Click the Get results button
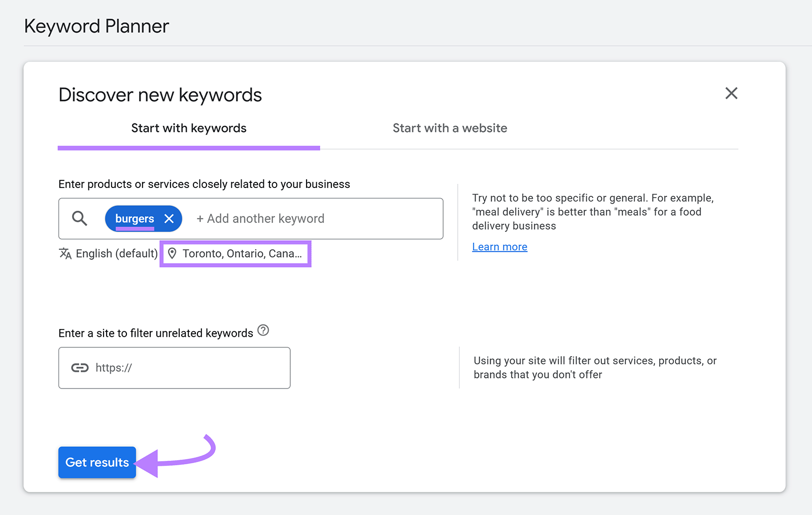Viewport: 812px width, 515px height. [97, 462]
